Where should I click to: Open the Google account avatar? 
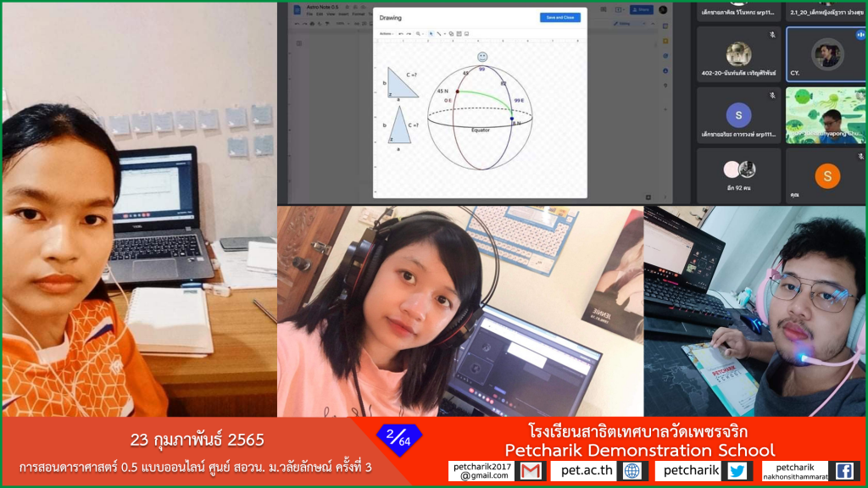click(663, 9)
